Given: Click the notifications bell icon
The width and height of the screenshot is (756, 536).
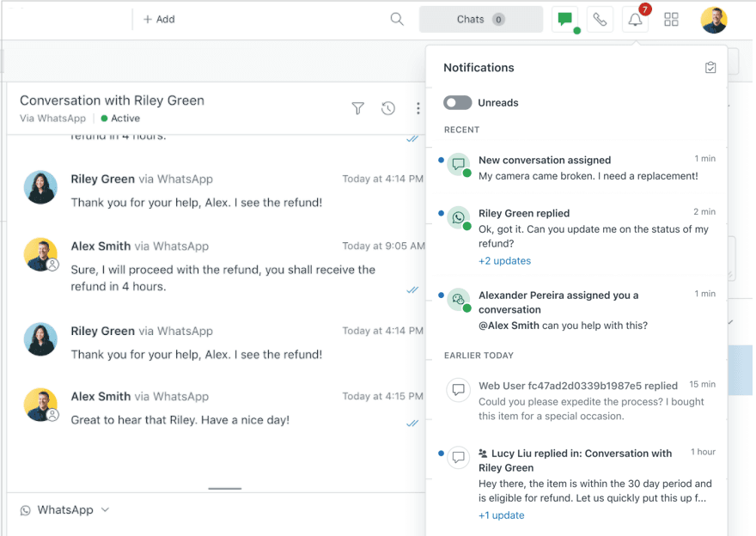Looking at the screenshot, I should (x=634, y=19).
